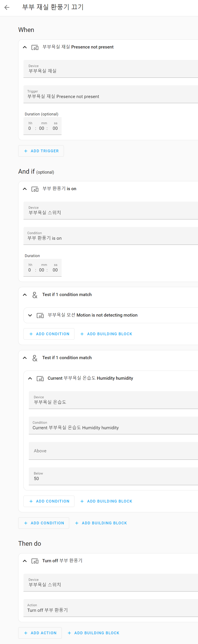Viewport: 198px width, 644px height.
Task: Collapse Current 부부욕실 온습도 Humidity humidity condition
Action: point(30,378)
